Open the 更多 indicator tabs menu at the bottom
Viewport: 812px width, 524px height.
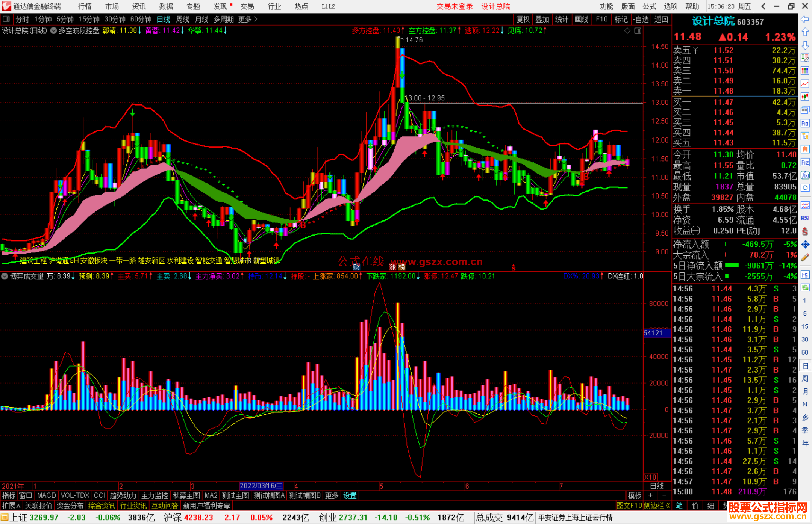(332, 495)
